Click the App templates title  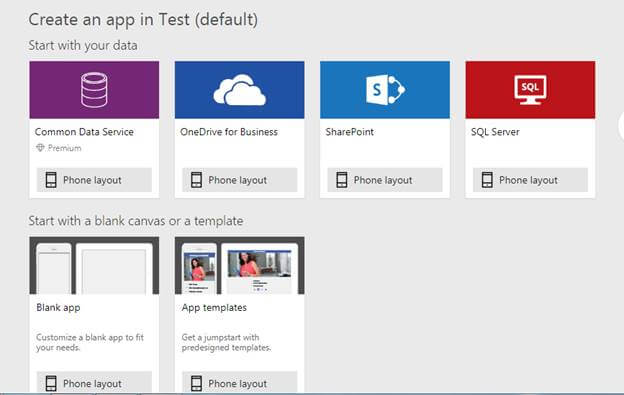(214, 308)
